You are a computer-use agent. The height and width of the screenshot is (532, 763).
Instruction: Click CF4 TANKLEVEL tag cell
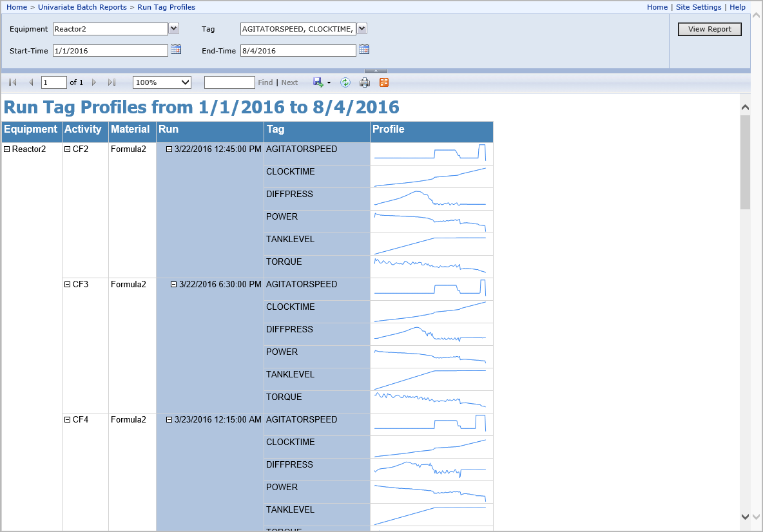[x=317, y=515]
